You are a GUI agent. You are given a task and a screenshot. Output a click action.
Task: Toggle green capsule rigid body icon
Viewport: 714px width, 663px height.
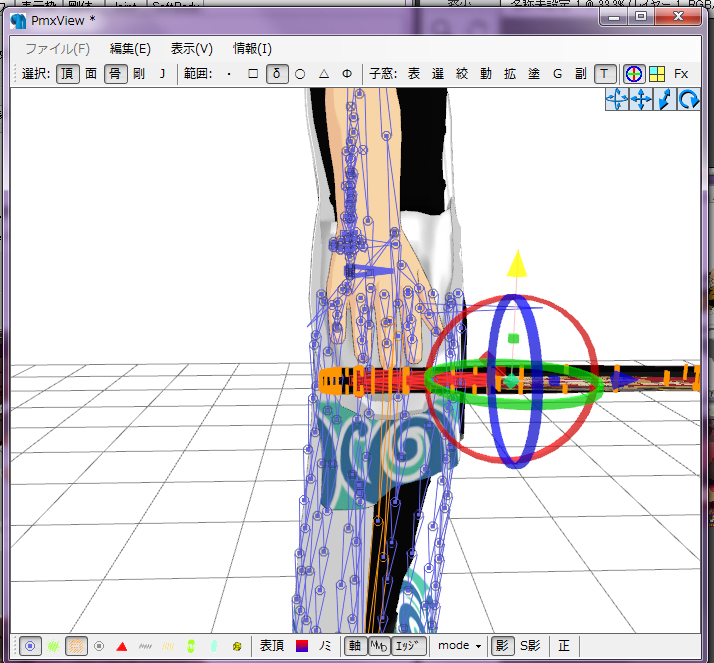pos(191,646)
